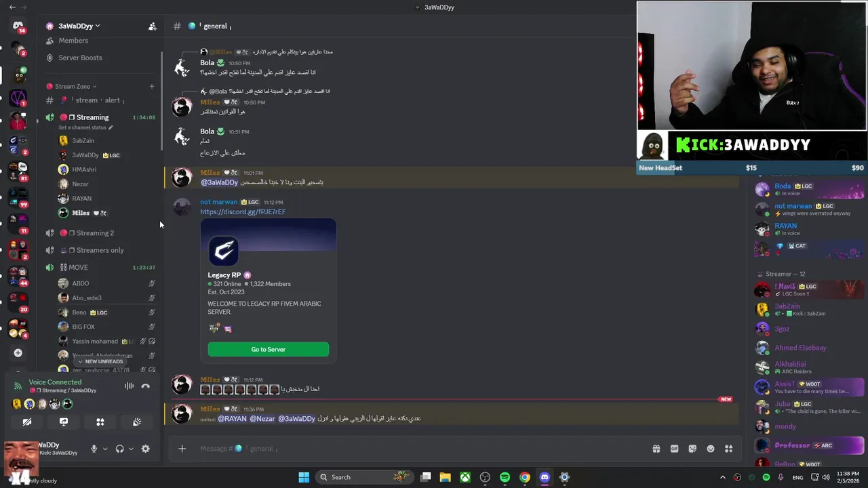868x488 pixels.
Task: Mute the microphone in user panel
Action: pyautogui.click(x=94, y=449)
